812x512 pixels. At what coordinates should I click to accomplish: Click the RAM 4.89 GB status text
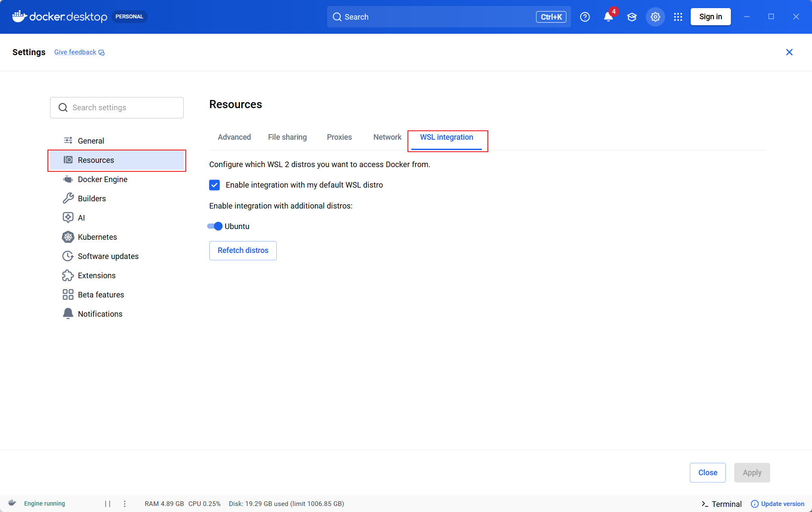[x=164, y=504]
